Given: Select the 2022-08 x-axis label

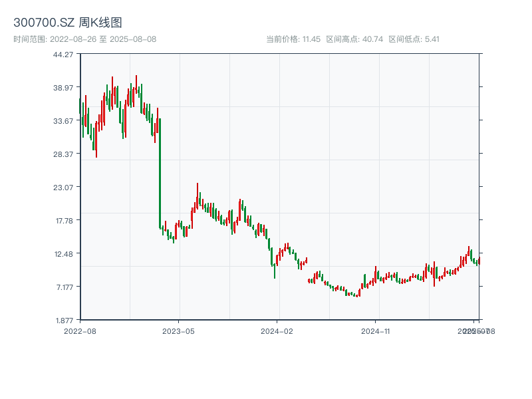Looking at the screenshot, I should coord(79,330).
